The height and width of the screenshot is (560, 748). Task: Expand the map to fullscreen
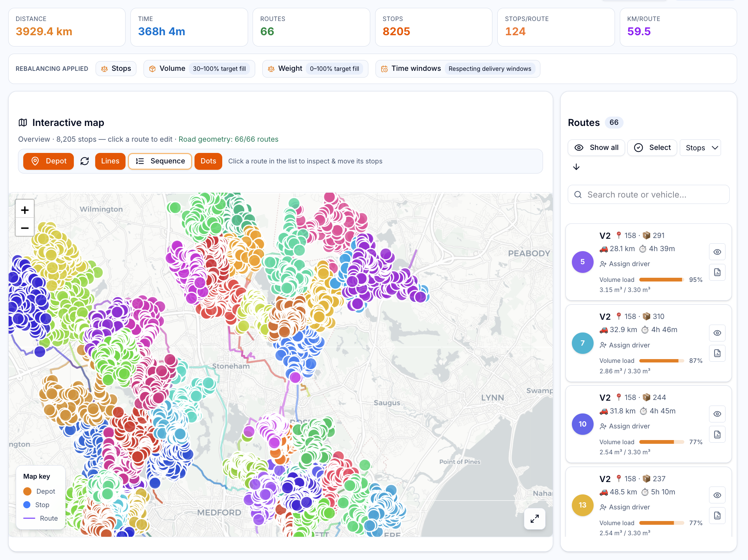535,519
